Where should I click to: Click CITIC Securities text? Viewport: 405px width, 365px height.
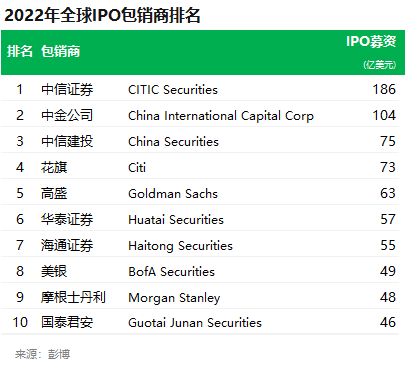click(x=173, y=90)
